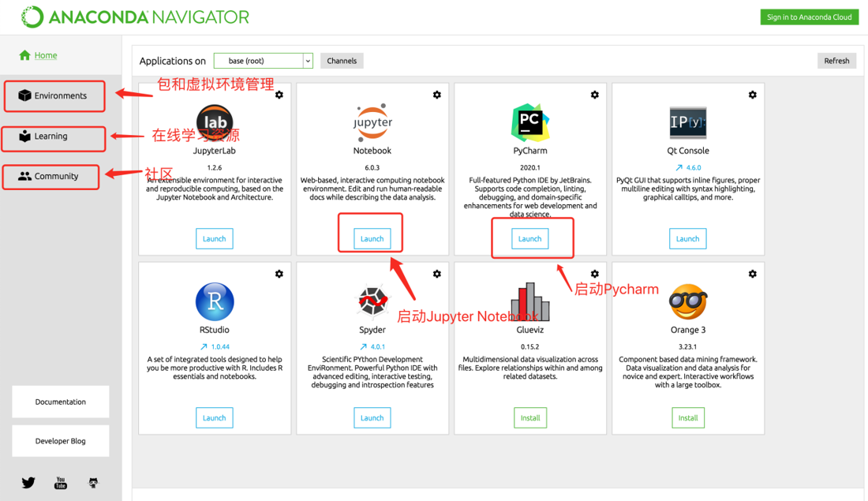868x501 pixels.
Task: Open the Documentation link
Action: click(x=60, y=402)
